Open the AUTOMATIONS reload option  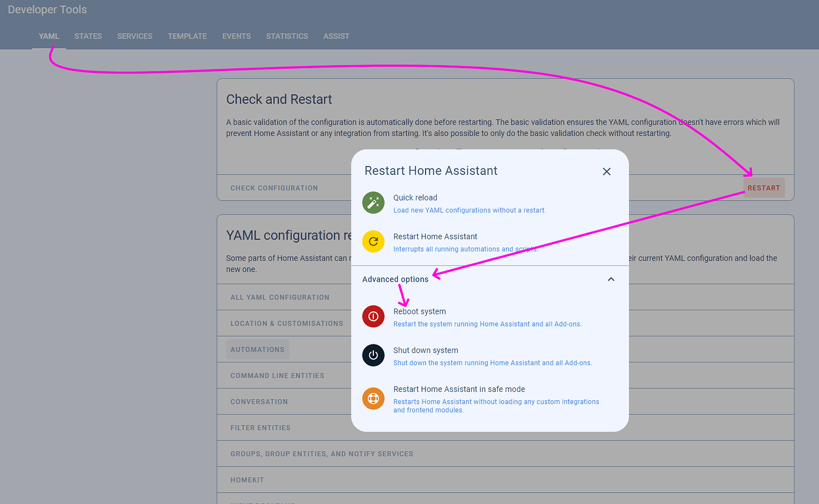(257, 349)
